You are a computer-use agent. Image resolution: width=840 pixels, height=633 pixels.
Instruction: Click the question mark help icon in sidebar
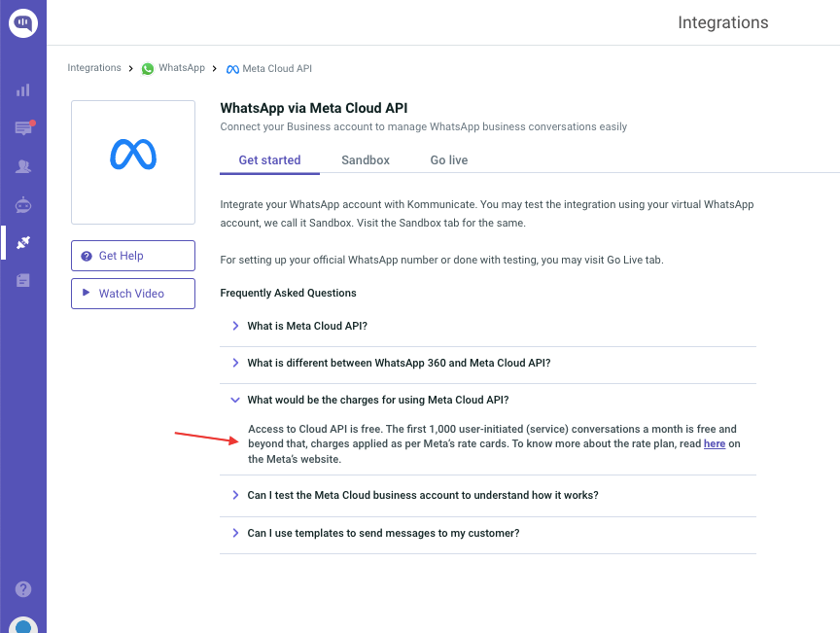coord(23,589)
